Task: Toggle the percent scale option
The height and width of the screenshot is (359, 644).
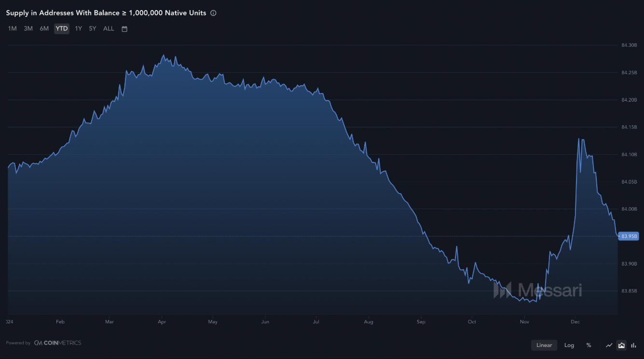Action: 589,345
